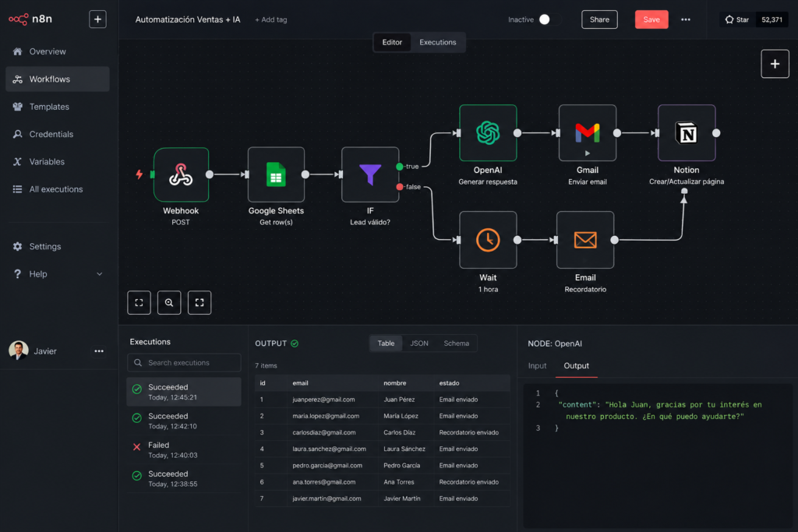Click the estado column header
The height and width of the screenshot is (532, 798).
(x=449, y=383)
